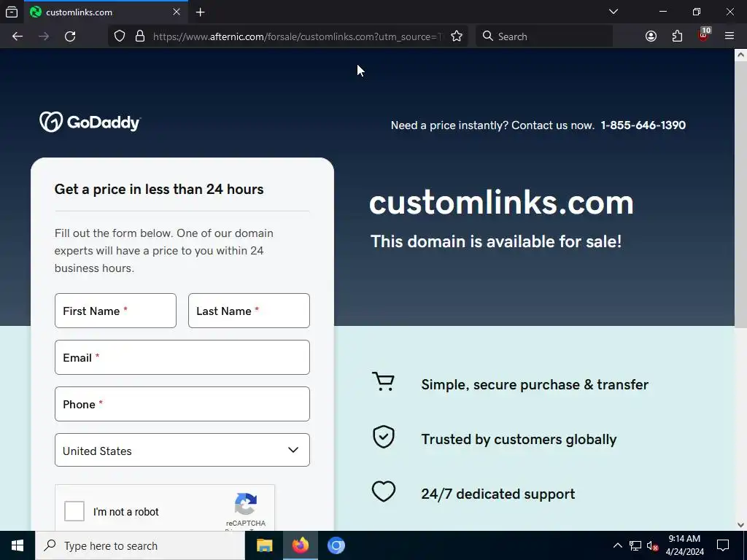Open a new tab with plus button
The width and height of the screenshot is (747, 560).
(201, 12)
